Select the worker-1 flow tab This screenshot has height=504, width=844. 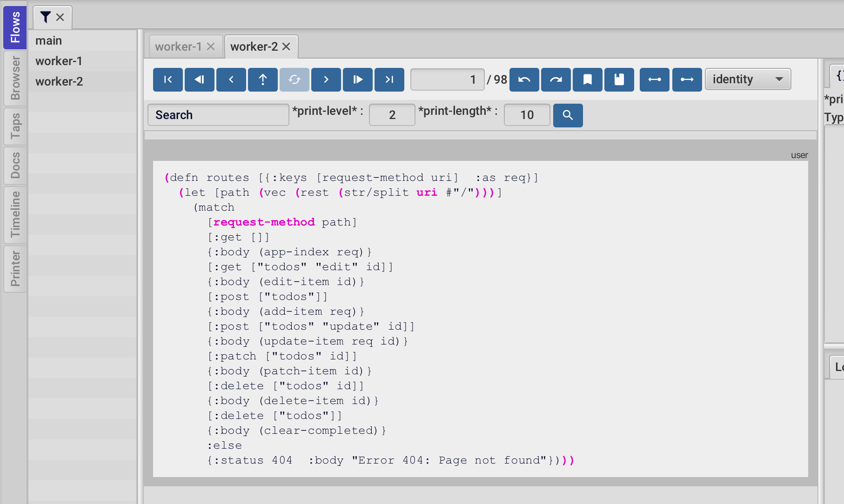point(179,46)
